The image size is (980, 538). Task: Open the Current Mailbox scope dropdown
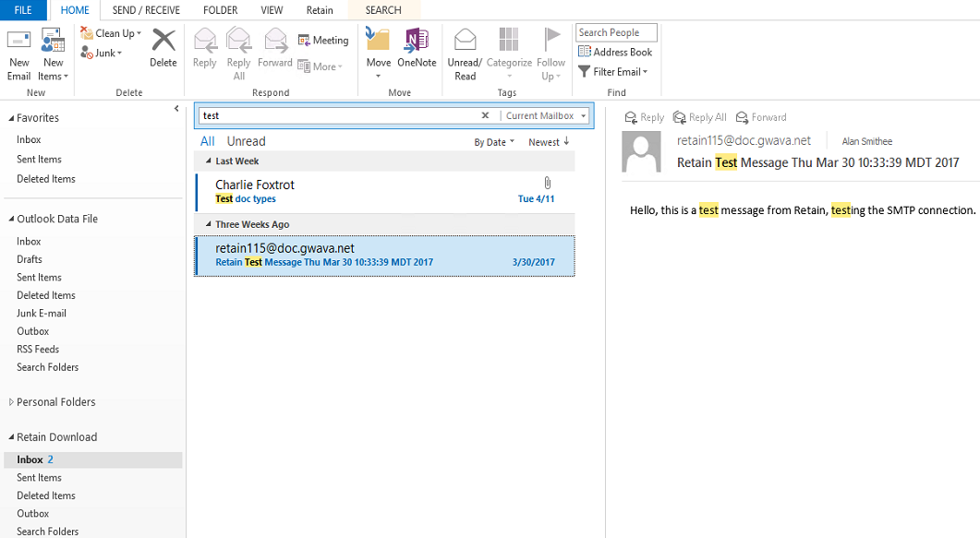coord(546,116)
